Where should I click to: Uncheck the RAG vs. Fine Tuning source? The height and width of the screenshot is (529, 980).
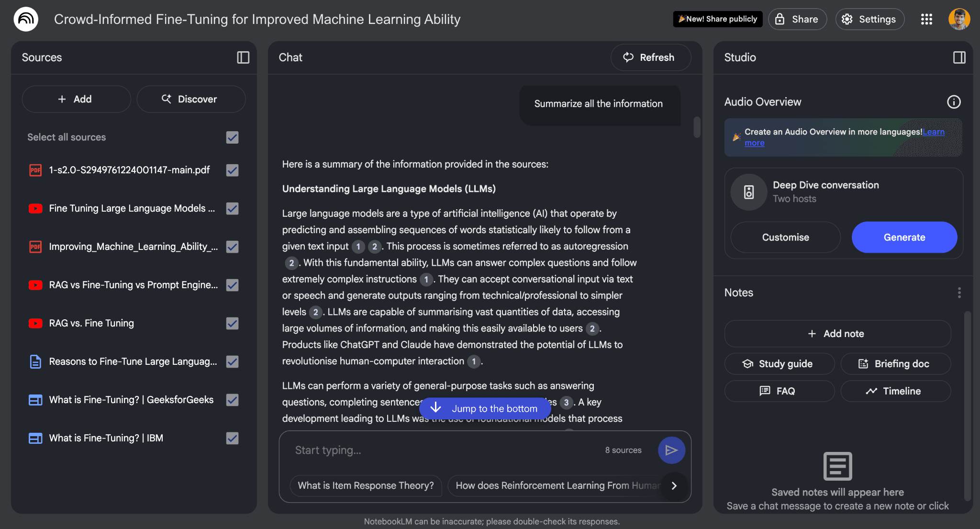(x=232, y=323)
